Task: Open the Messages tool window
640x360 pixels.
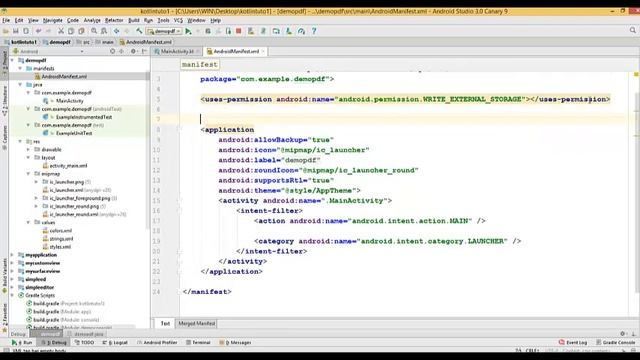Action: (236, 342)
